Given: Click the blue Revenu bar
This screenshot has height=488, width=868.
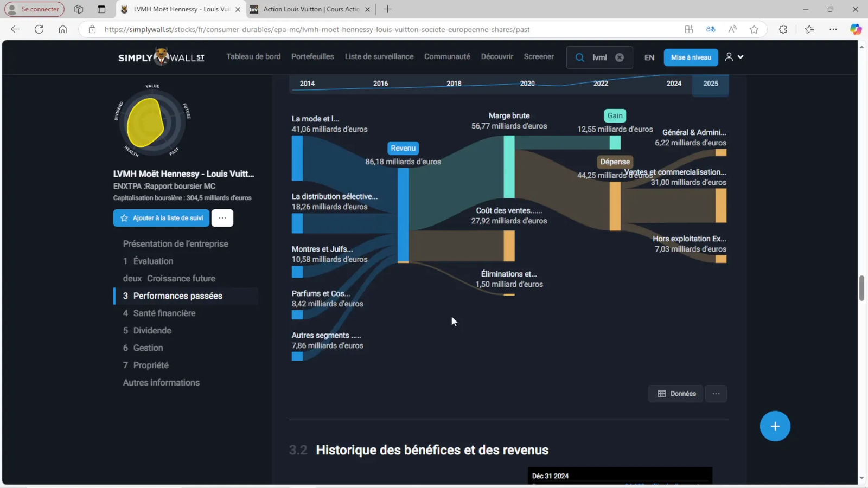Looking at the screenshot, I should pos(403,215).
